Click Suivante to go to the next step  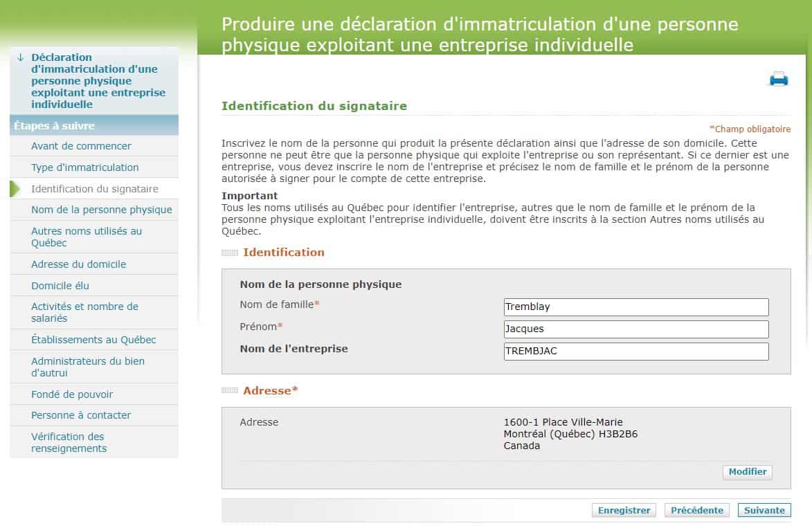pos(764,510)
